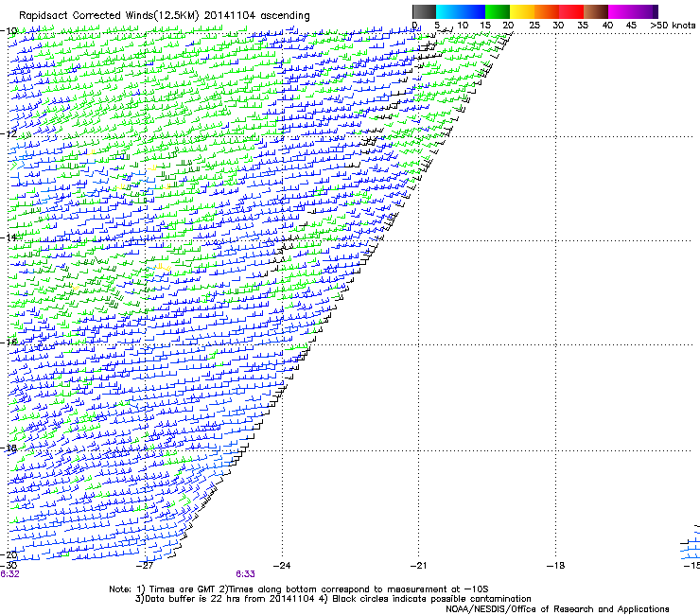The image size is (700, 615).
Task: Click the 'Data buffer is 22 hrs' note line
Action: 333,599
